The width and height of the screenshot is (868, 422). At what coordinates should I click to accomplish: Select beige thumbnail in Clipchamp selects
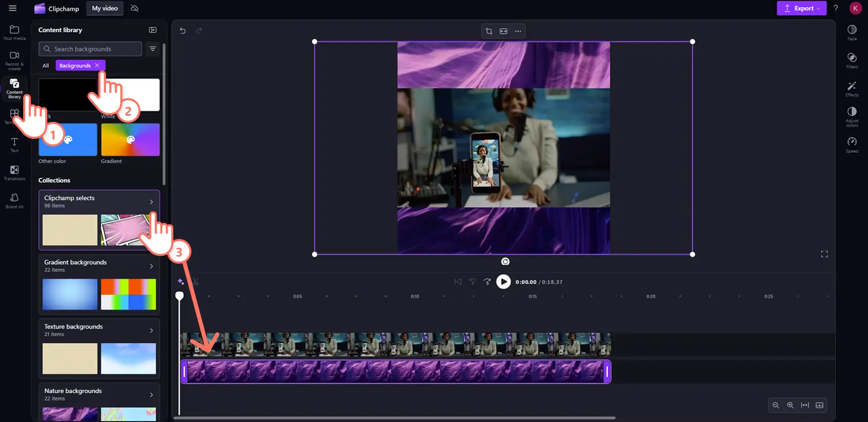point(70,230)
